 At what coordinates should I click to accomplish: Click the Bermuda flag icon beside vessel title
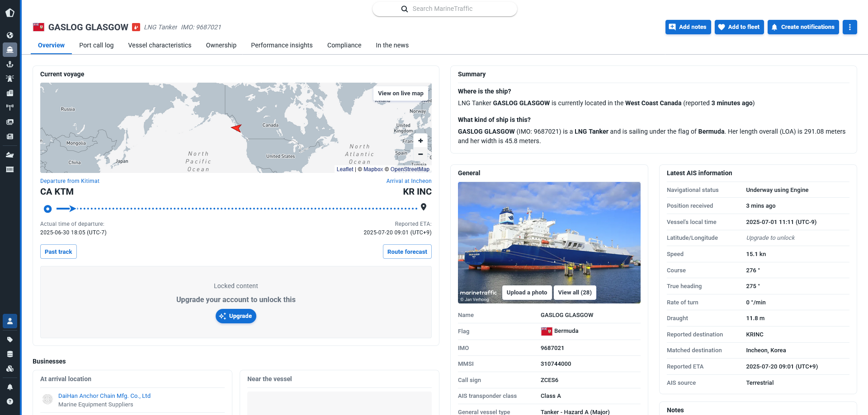tap(38, 27)
